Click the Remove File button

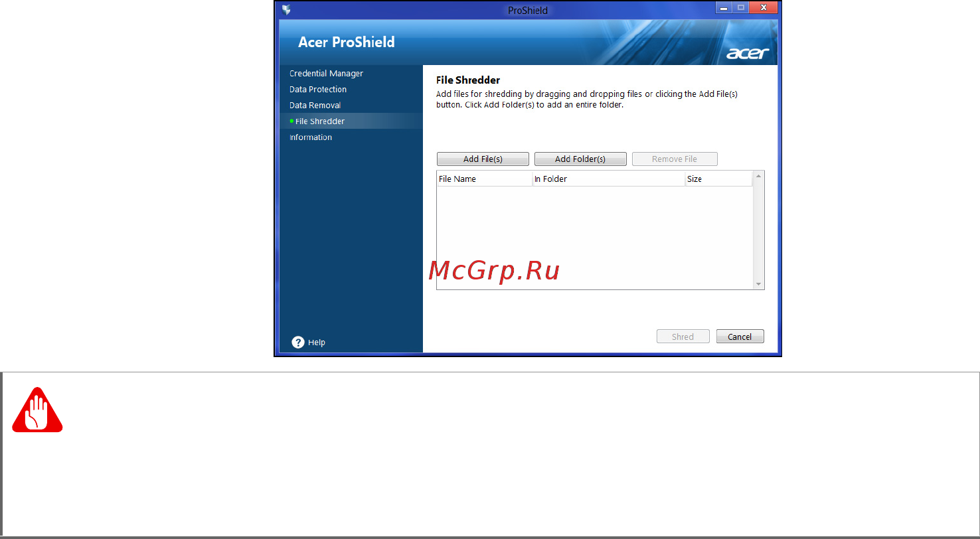pos(675,159)
